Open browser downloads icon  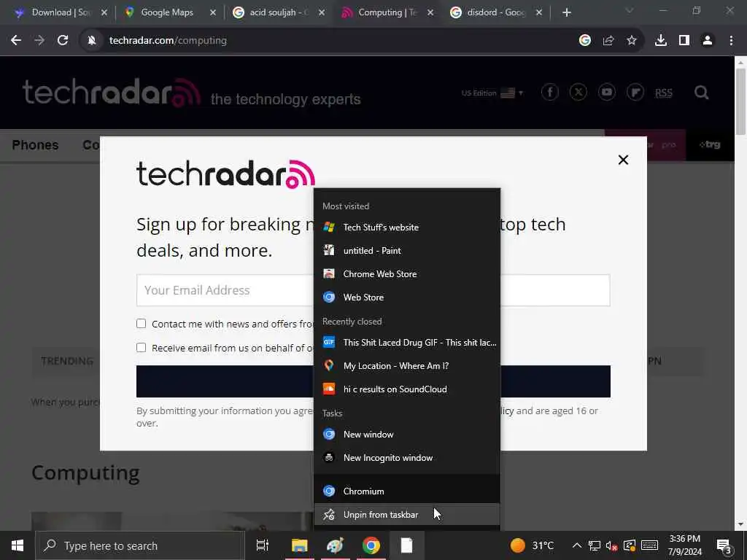coord(661,41)
